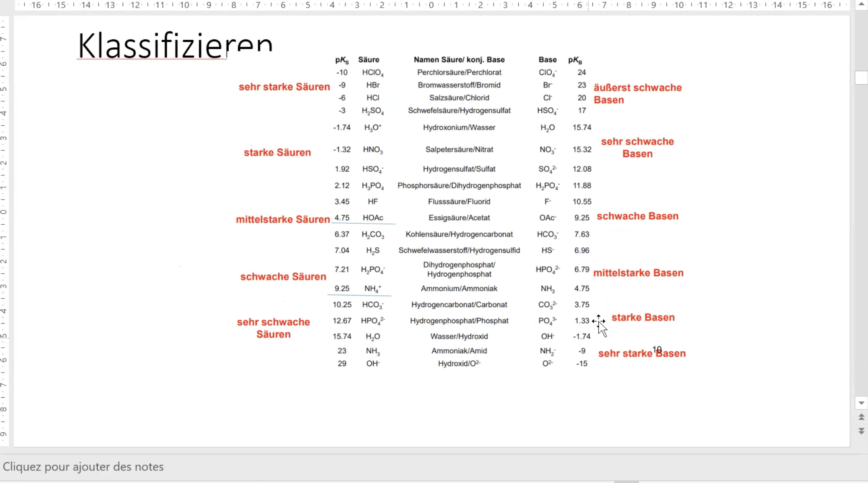Click the vertical scrollbar thumb
The width and height of the screenshot is (868, 483).
(x=861, y=78)
